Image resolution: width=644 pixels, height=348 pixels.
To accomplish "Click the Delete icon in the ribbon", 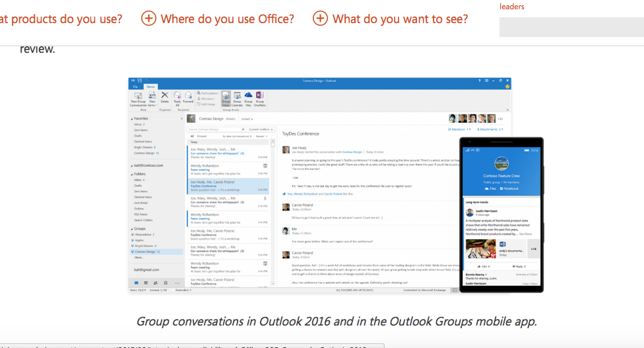I will 165,98.
